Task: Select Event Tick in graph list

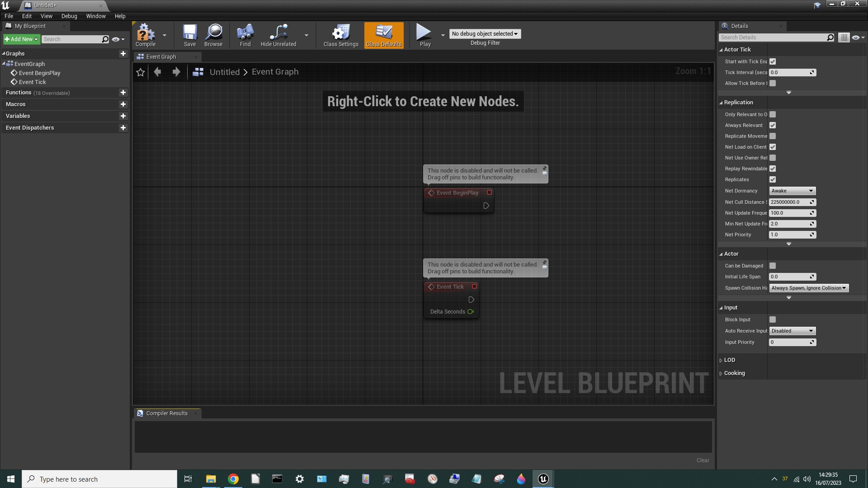Action: (x=32, y=82)
